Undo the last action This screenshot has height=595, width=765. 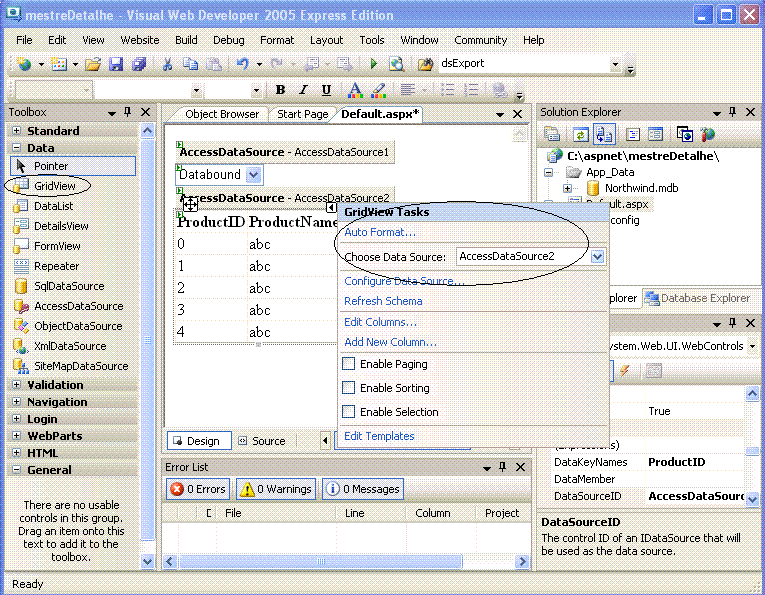pos(242,64)
